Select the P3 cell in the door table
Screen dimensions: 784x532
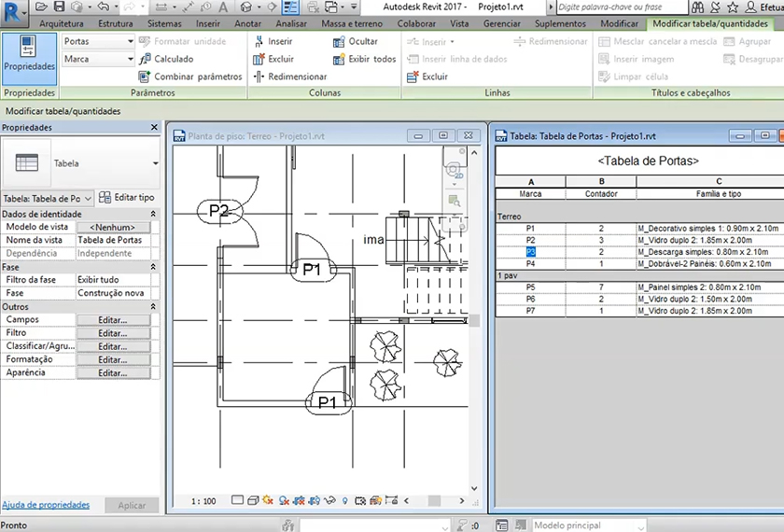click(530, 252)
